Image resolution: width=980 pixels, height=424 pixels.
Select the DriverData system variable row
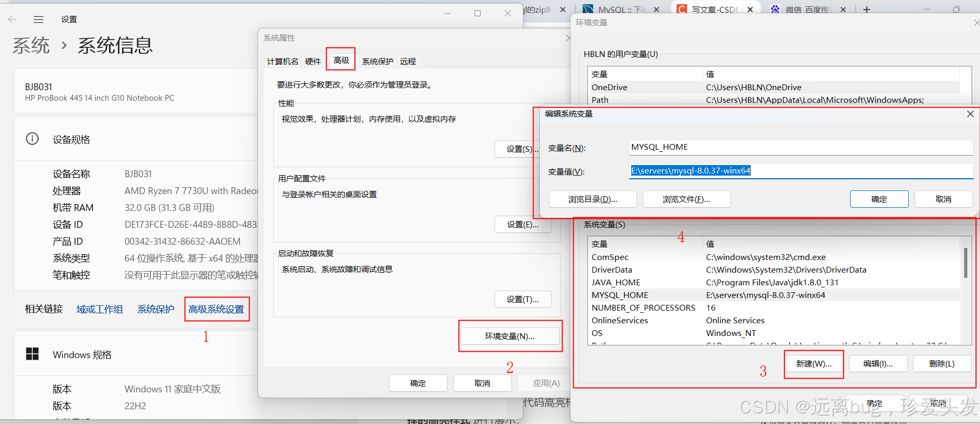[774, 270]
